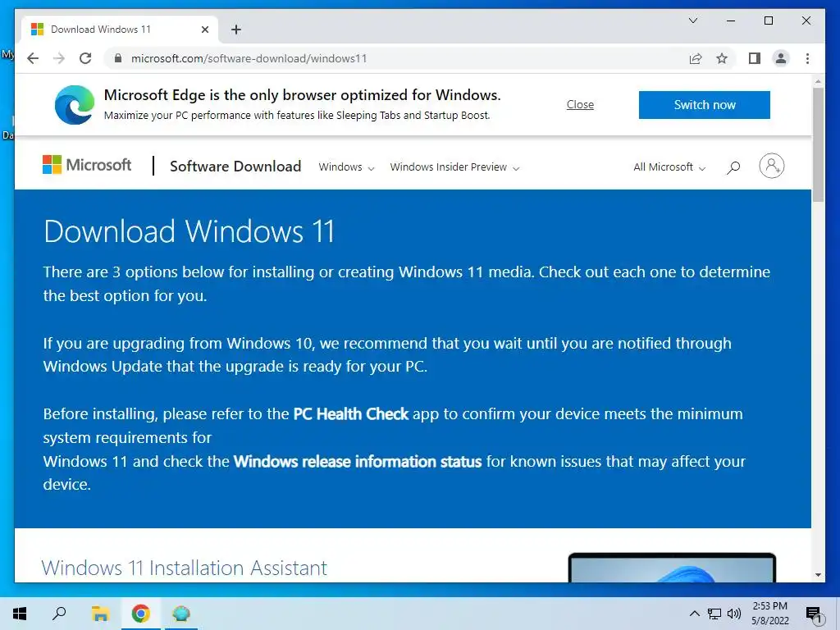Show hidden tray icons chevron
The height and width of the screenshot is (630, 840).
coord(694,614)
